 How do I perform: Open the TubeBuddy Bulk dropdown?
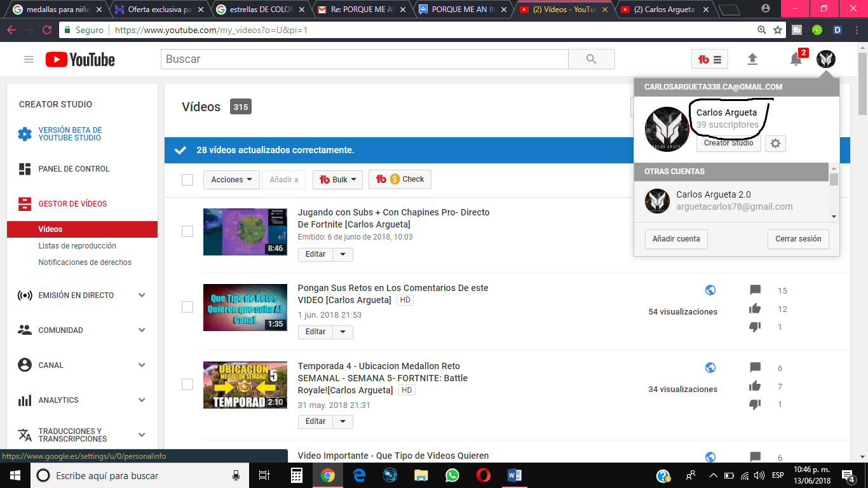337,180
